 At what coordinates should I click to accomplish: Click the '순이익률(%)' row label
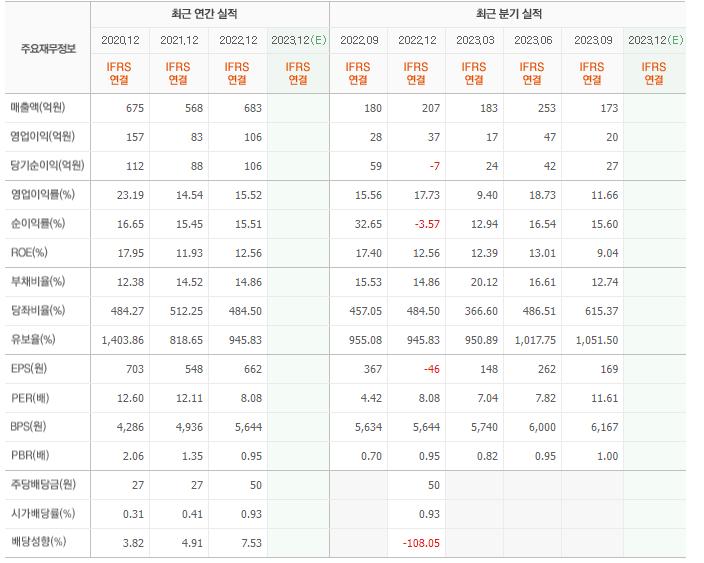click(x=38, y=224)
